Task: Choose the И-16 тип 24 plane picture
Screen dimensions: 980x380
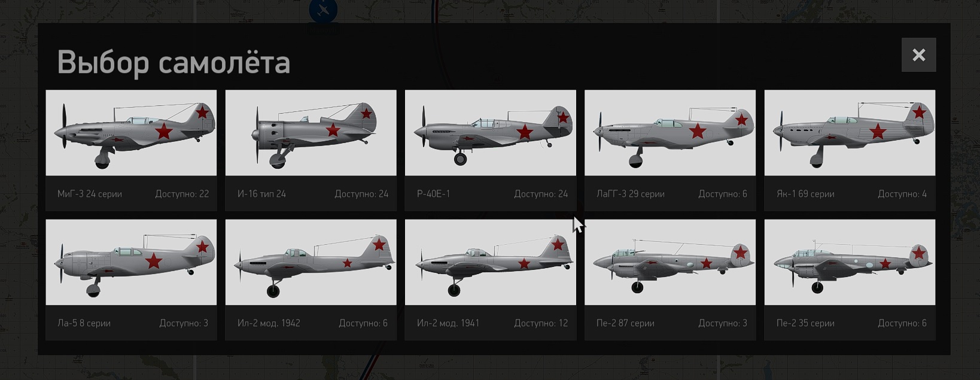Action: [311, 133]
